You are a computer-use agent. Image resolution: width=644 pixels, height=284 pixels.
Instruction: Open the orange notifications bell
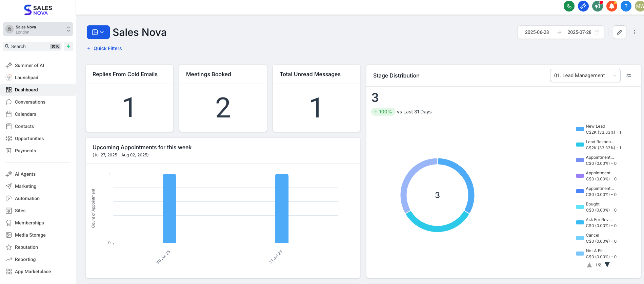tap(611, 6)
